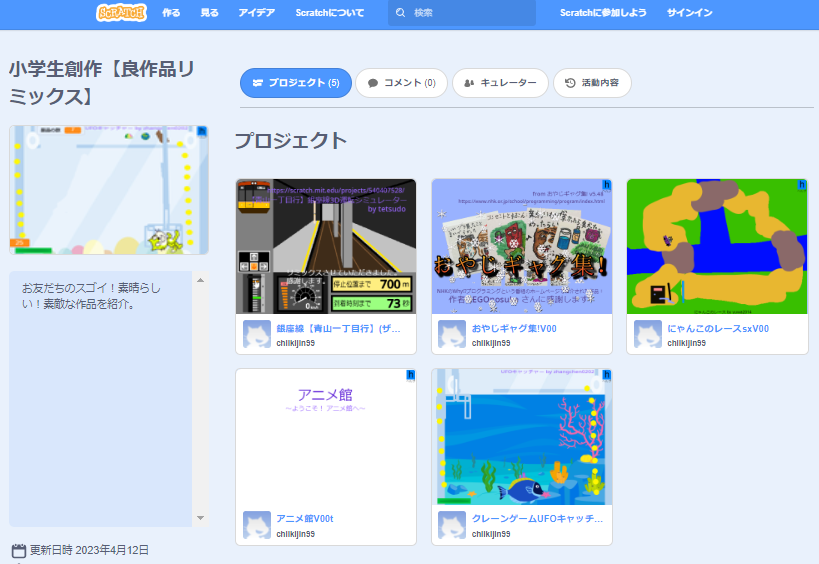Click the Scratchに参加しよう link
Image resolution: width=819 pixels, height=564 pixels.
[x=603, y=13]
